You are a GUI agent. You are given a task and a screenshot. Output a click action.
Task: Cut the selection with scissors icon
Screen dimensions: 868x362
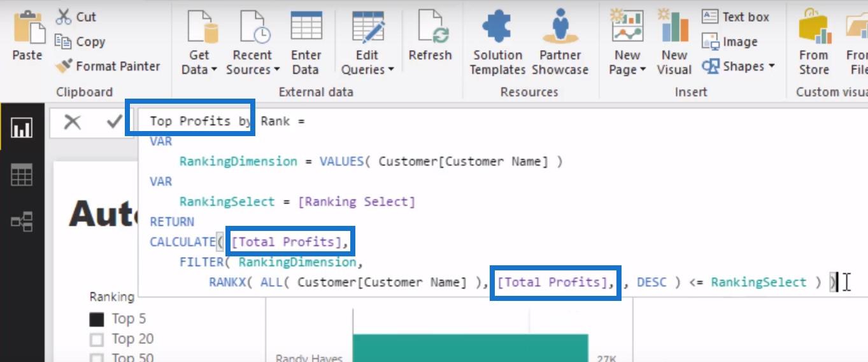pyautogui.click(x=75, y=17)
